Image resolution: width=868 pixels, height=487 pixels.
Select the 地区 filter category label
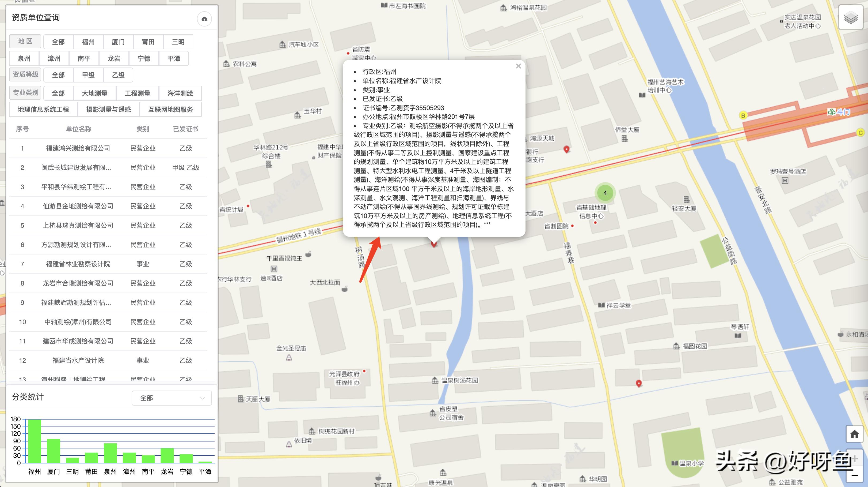(25, 41)
